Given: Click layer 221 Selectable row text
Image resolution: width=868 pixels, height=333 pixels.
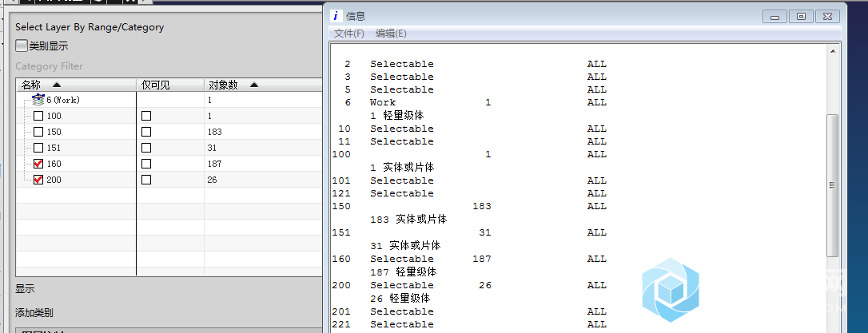Looking at the screenshot, I should 402,324.
